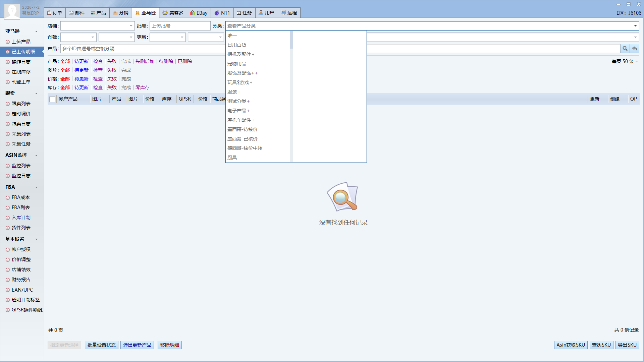Click the N11 tab icon
Image resolution: width=644 pixels, height=362 pixels.
(x=217, y=13)
